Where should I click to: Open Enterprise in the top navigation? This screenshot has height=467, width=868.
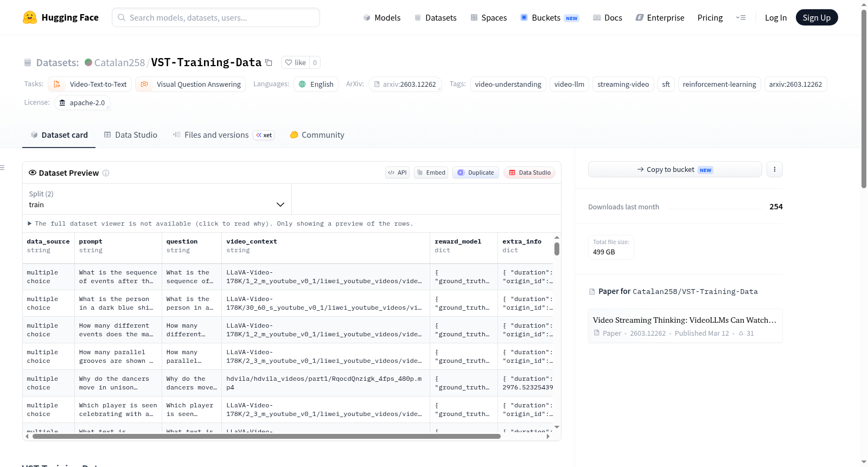pyautogui.click(x=660, y=17)
